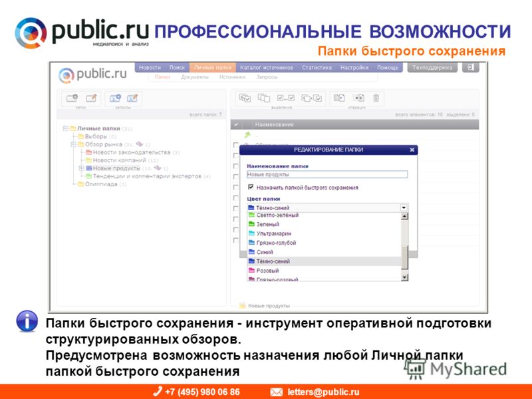Open the Поиск menu
This screenshot has width=532, height=399.
click(x=177, y=68)
